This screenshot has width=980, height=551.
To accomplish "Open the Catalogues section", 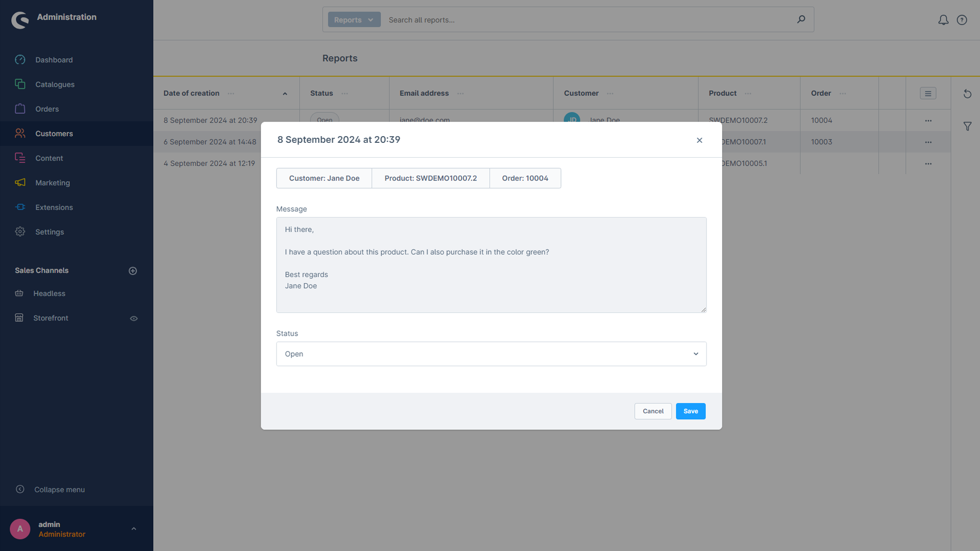I will pos(55,84).
